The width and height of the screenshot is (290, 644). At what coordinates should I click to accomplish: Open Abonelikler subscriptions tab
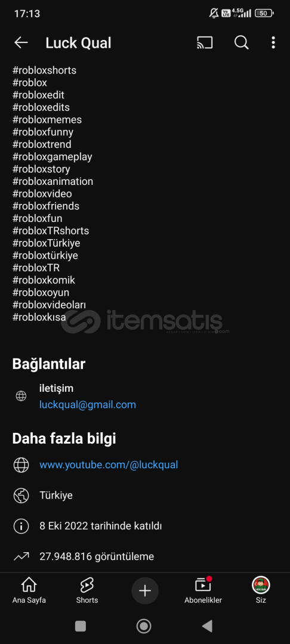click(x=203, y=590)
